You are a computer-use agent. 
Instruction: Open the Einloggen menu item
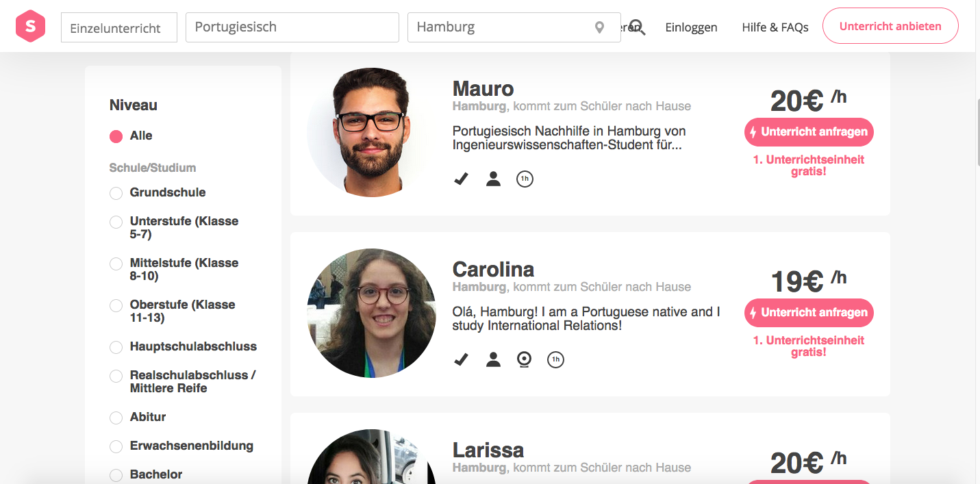tap(691, 27)
